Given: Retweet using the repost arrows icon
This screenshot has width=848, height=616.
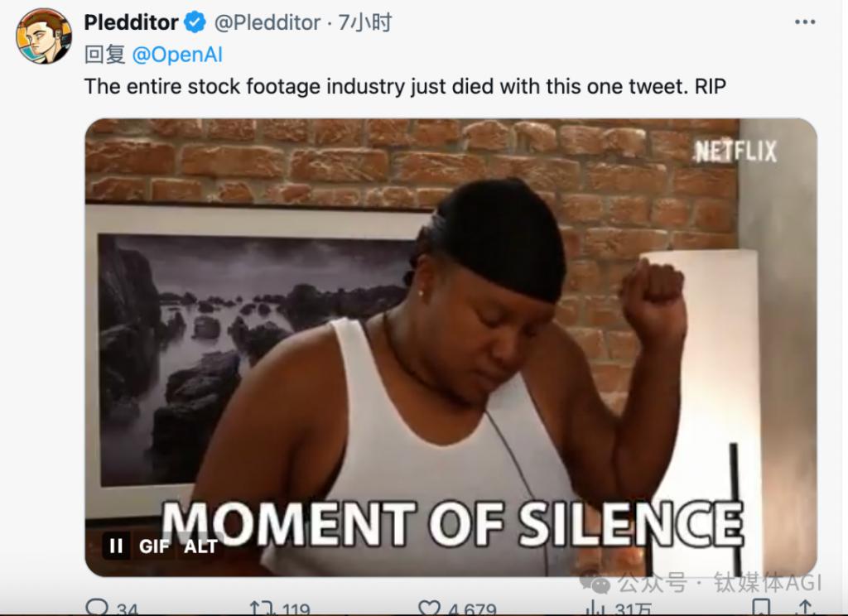Looking at the screenshot, I should [262, 608].
